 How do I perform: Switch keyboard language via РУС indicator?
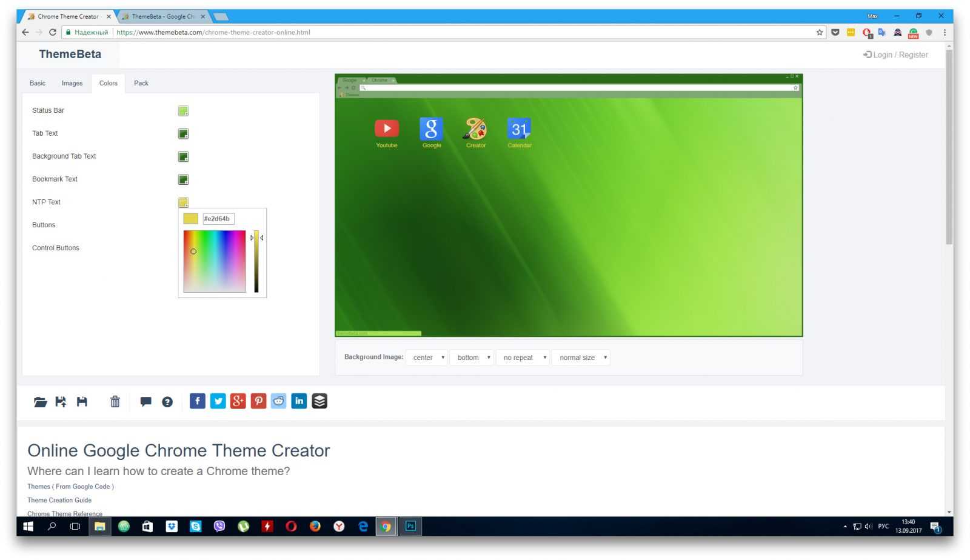[883, 526]
